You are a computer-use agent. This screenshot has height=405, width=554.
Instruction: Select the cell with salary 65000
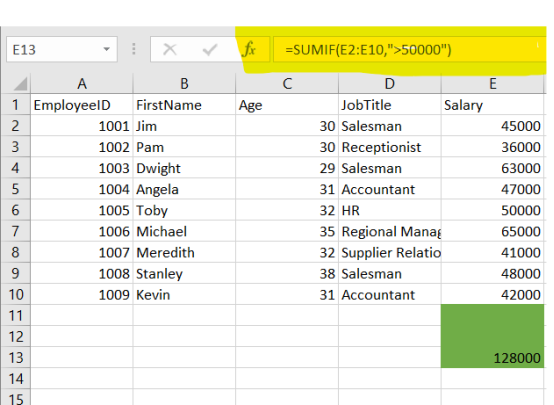click(x=493, y=231)
